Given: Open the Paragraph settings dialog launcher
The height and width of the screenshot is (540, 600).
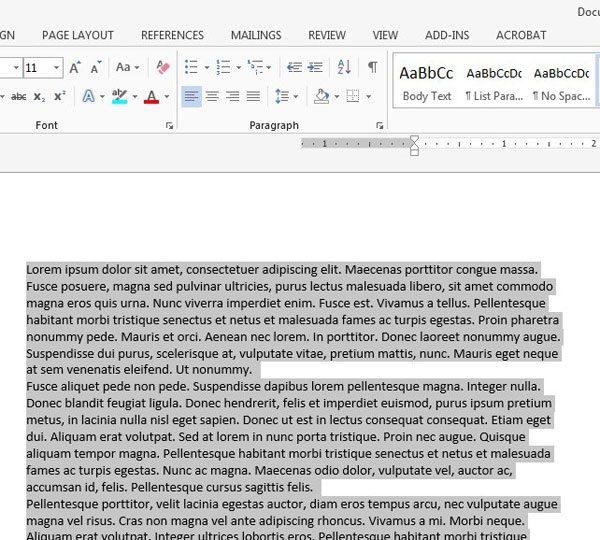Looking at the screenshot, I should (380, 126).
